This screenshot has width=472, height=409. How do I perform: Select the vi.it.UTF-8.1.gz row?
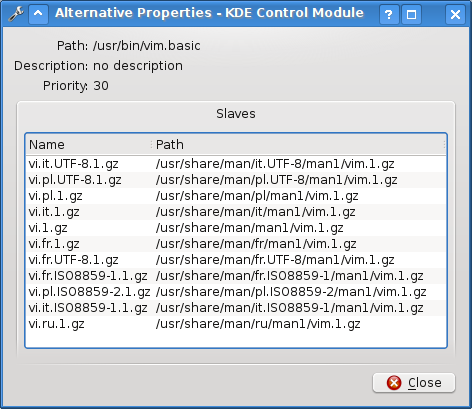click(236, 164)
